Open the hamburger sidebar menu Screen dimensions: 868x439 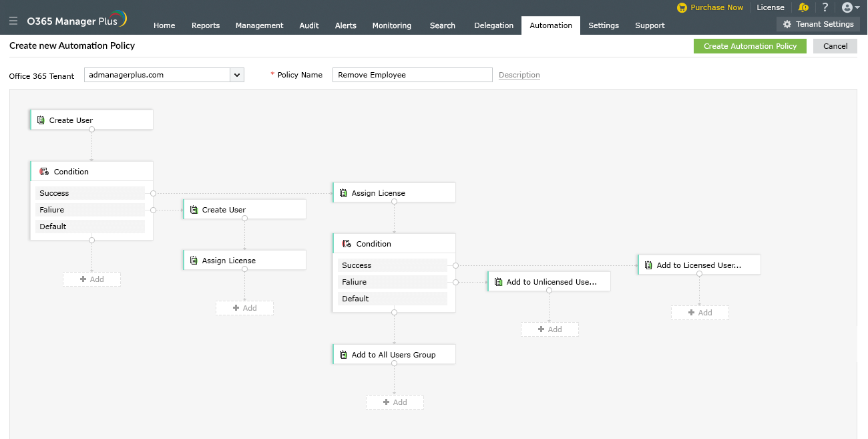pyautogui.click(x=13, y=21)
